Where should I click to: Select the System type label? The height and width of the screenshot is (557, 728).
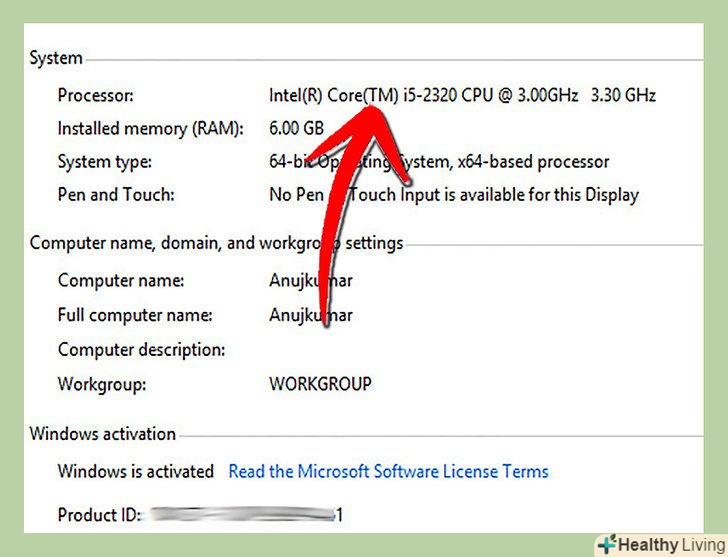(x=104, y=162)
